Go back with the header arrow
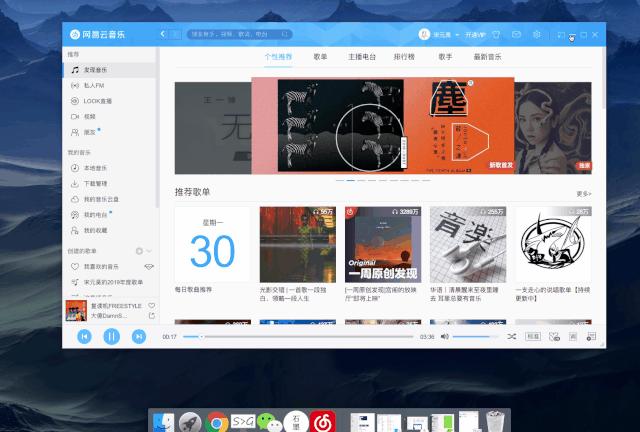The width and height of the screenshot is (640, 432). (163, 34)
